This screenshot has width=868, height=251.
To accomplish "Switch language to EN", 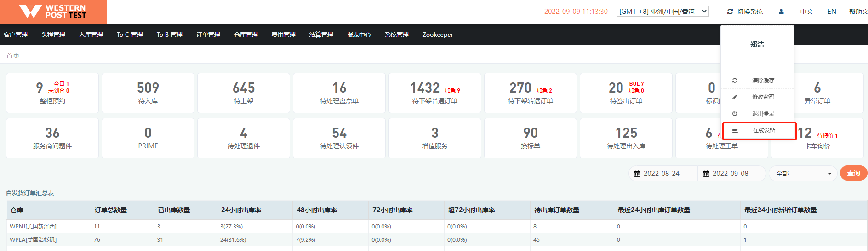I will 832,12.
